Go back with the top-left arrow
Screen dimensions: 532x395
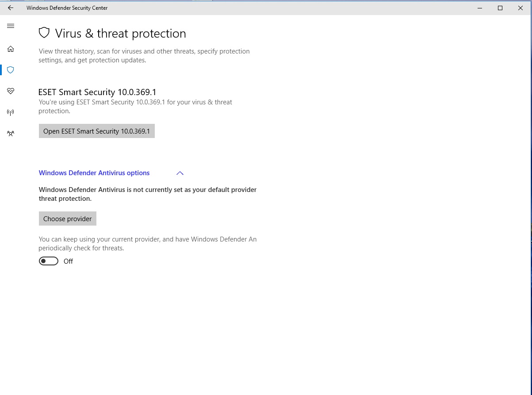11,8
